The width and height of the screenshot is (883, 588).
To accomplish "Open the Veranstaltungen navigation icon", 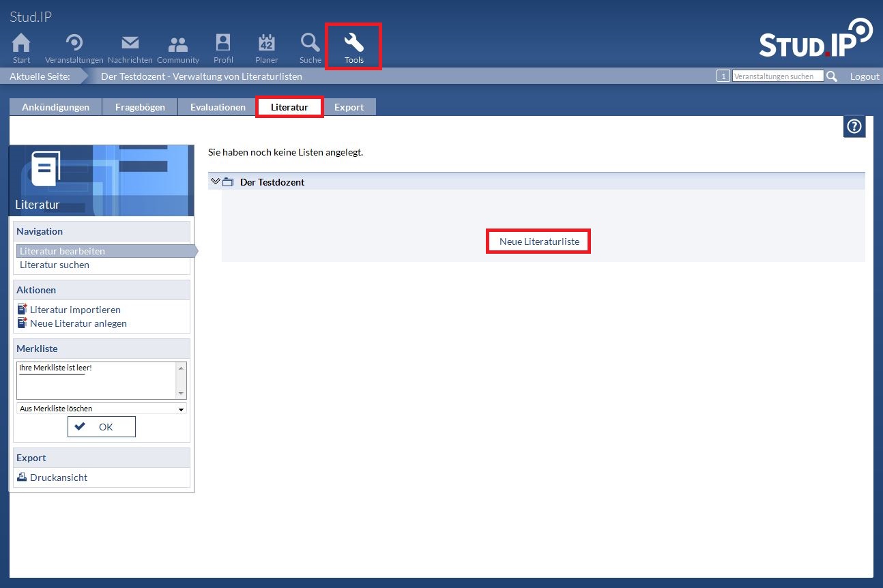I will [74, 44].
